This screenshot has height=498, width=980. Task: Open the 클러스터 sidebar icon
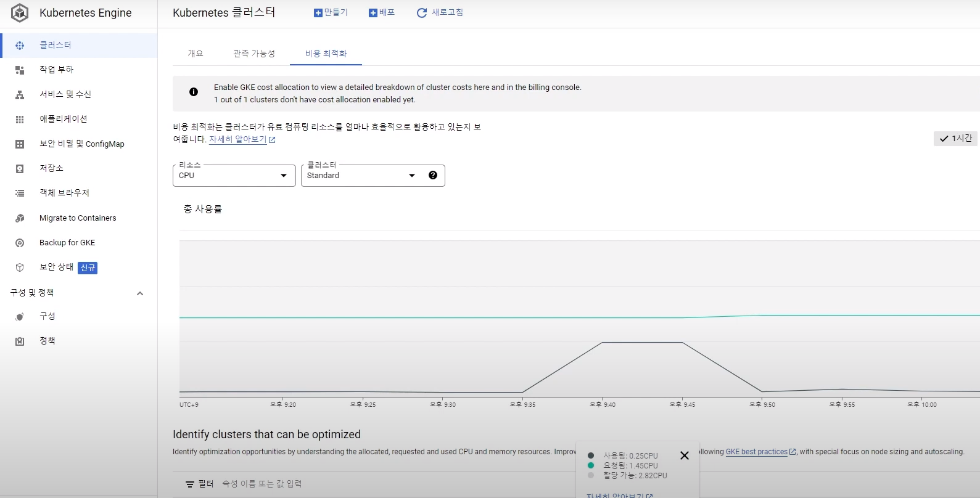point(20,46)
